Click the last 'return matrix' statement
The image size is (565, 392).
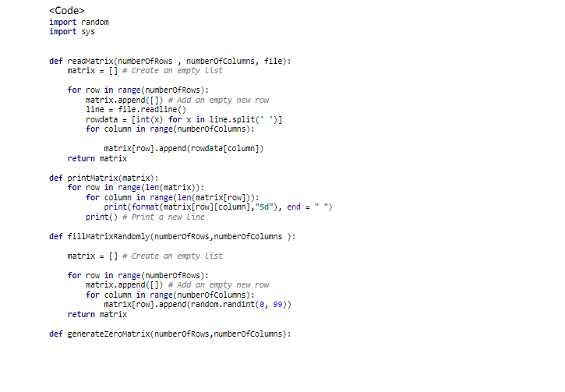click(x=97, y=315)
